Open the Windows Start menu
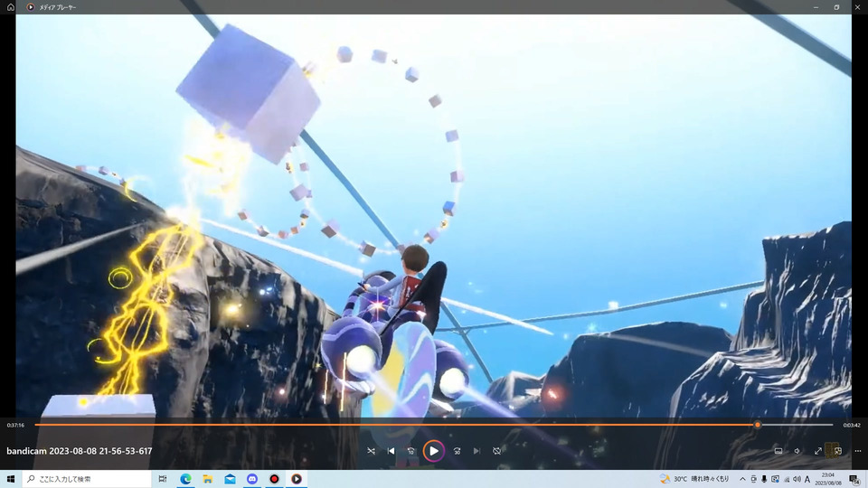The height and width of the screenshot is (488, 868). [x=11, y=479]
